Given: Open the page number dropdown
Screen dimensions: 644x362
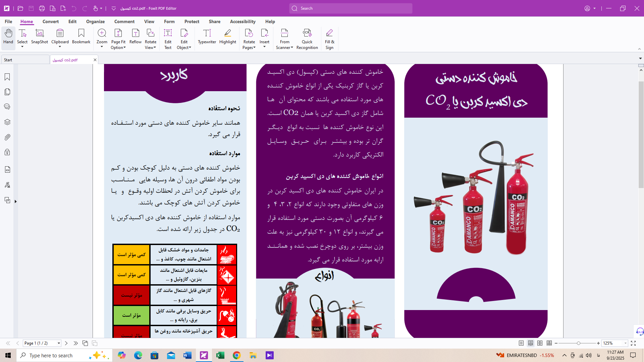Looking at the screenshot, I should point(59,343).
